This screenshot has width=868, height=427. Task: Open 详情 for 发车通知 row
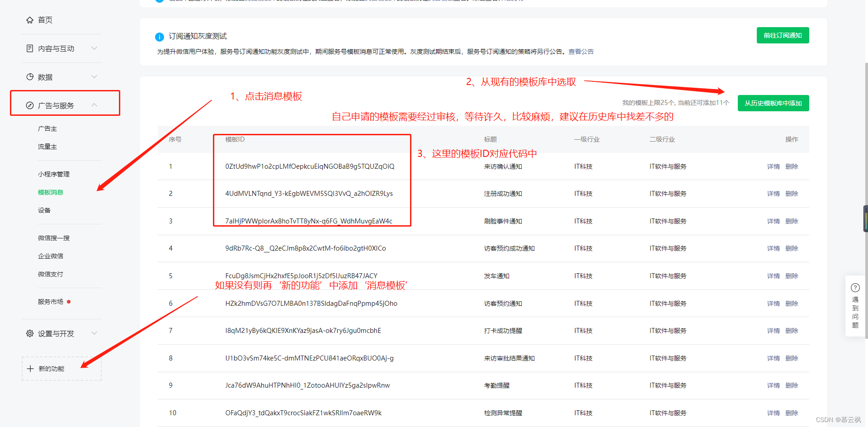pyautogui.click(x=773, y=276)
